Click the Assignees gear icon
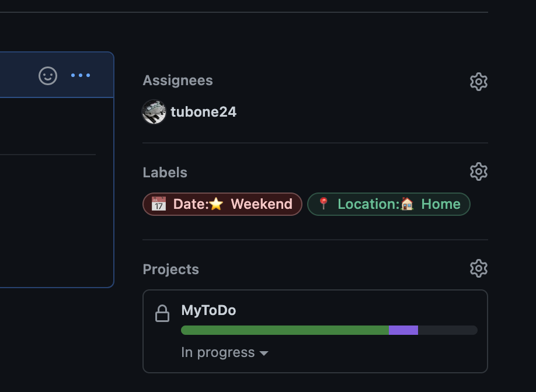The height and width of the screenshot is (392, 536). point(478,82)
